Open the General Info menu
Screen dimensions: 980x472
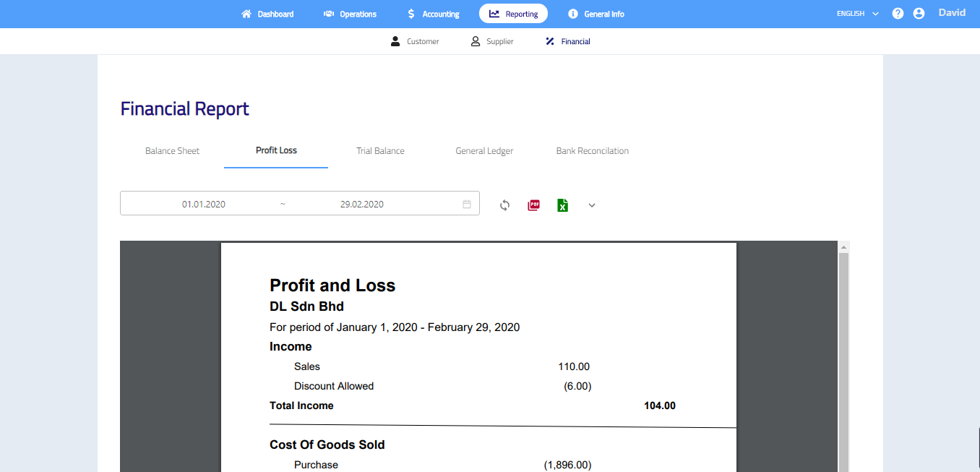(x=596, y=14)
